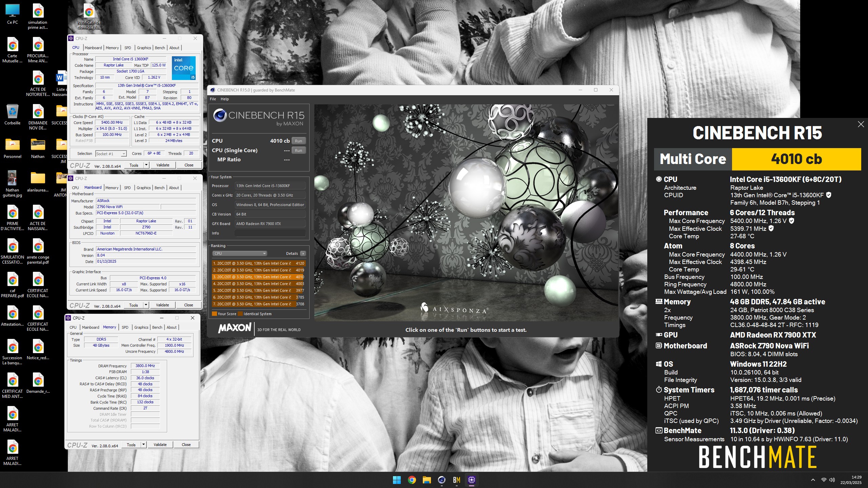Open alanlaurea folder on desktop

(x=38, y=182)
